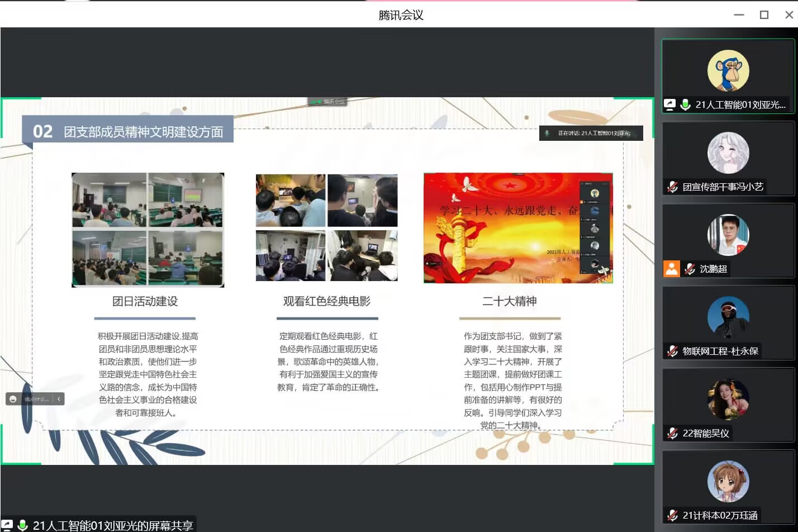Click 刘亚光's green microphone icon in sidebar
The height and width of the screenshot is (532, 798).
(x=686, y=104)
